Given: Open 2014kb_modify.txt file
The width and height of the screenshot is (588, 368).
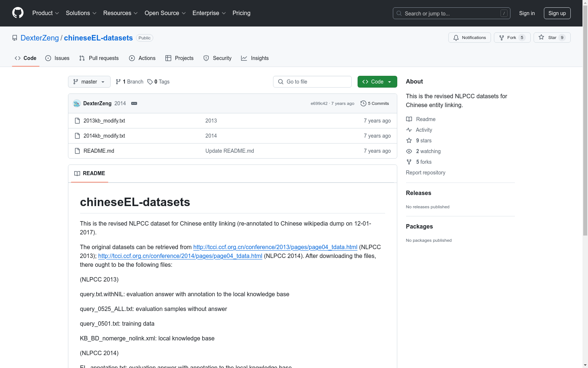Looking at the screenshot, I should pyautogui.click(x=104, y=136).
